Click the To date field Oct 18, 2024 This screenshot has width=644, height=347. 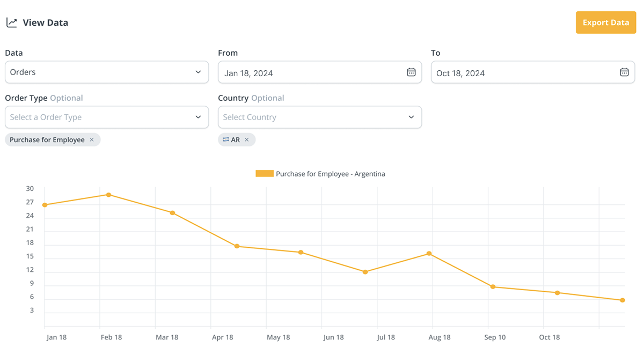[523, 73]
